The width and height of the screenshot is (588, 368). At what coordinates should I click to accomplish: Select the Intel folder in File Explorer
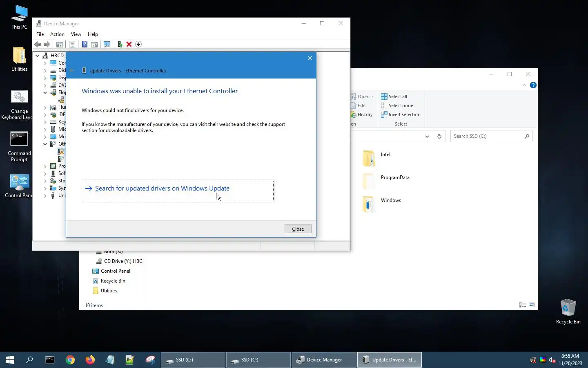(376, 158)
